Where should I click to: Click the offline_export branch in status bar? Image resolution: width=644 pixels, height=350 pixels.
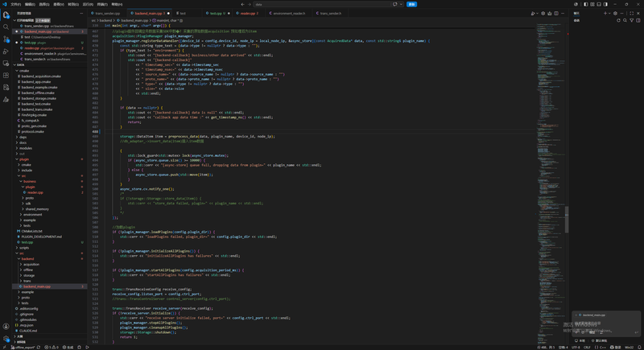pyautogui.click(x=23, y=347)
